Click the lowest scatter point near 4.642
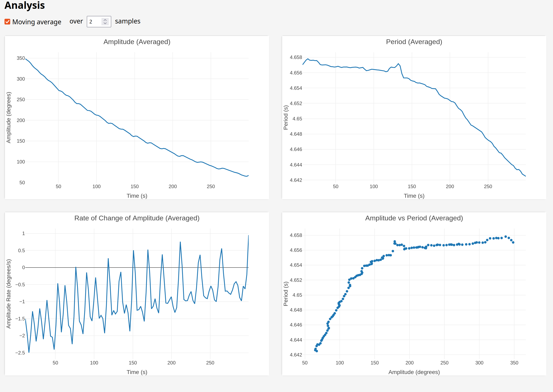This screenshot has width=553, height=392. click(317, 351)
